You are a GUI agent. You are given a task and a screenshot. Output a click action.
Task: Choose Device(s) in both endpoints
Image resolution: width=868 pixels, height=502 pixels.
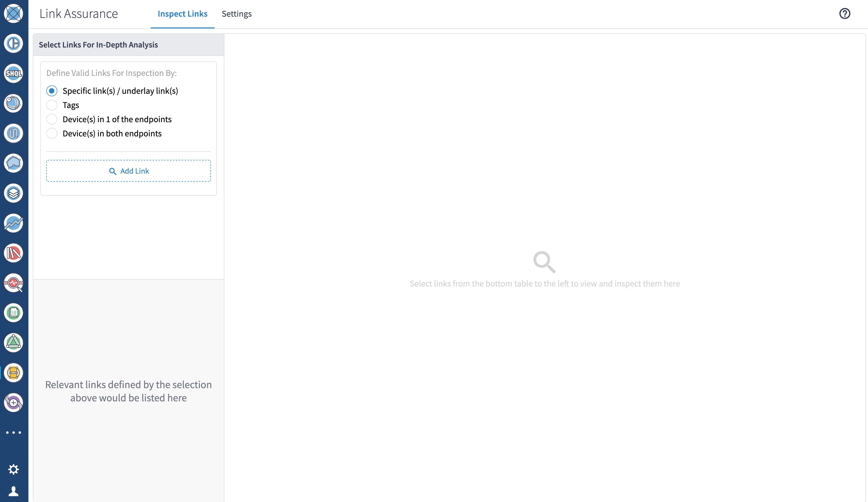point(52,133)
